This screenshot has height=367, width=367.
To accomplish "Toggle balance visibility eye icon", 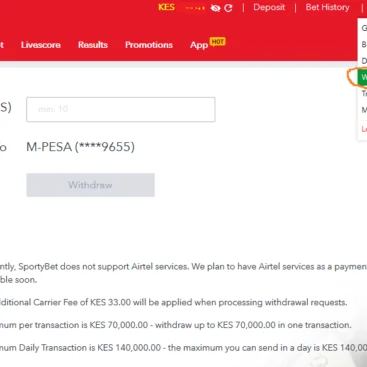I will click(x=215, y=8).
